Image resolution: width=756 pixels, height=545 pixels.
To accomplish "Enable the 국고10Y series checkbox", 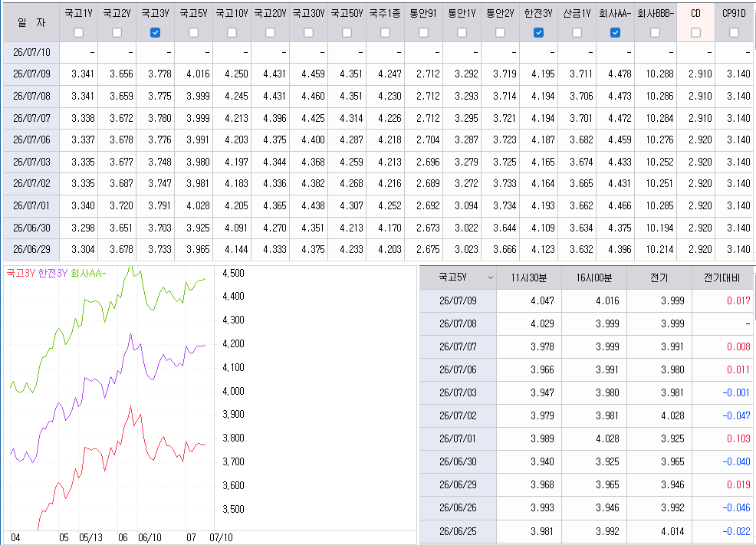I will point(232,32).
